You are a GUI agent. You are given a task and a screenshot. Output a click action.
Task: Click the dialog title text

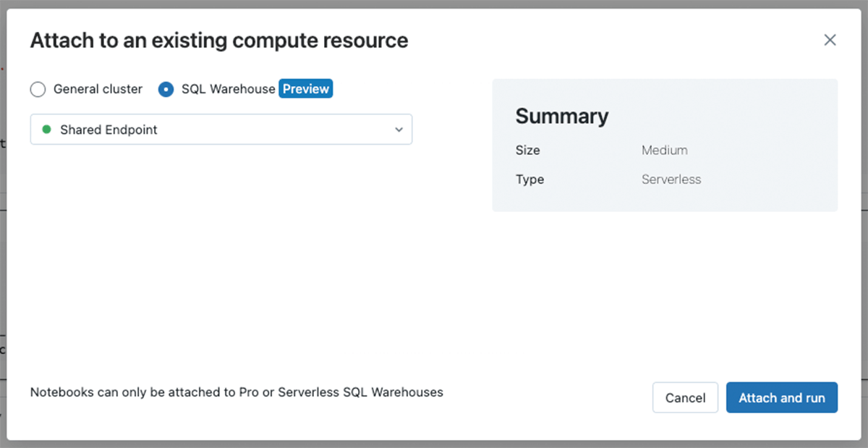pyautogui.click(x=218, y=41)
